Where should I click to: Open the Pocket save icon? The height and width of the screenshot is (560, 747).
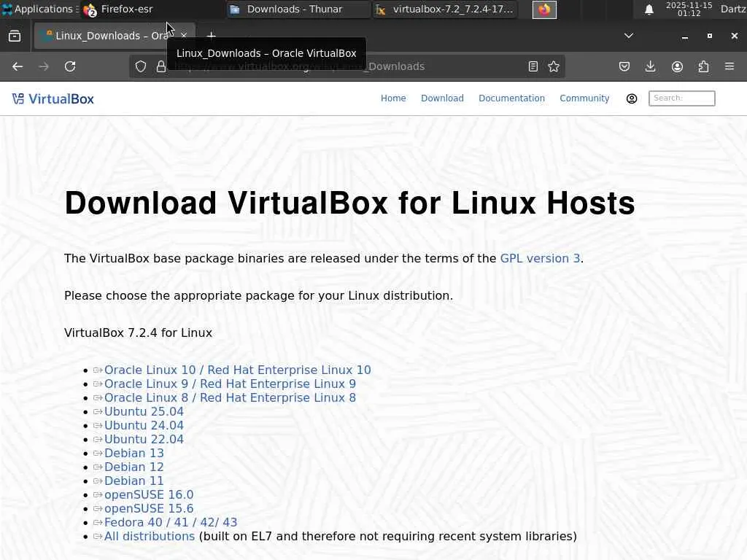(624, 66)
